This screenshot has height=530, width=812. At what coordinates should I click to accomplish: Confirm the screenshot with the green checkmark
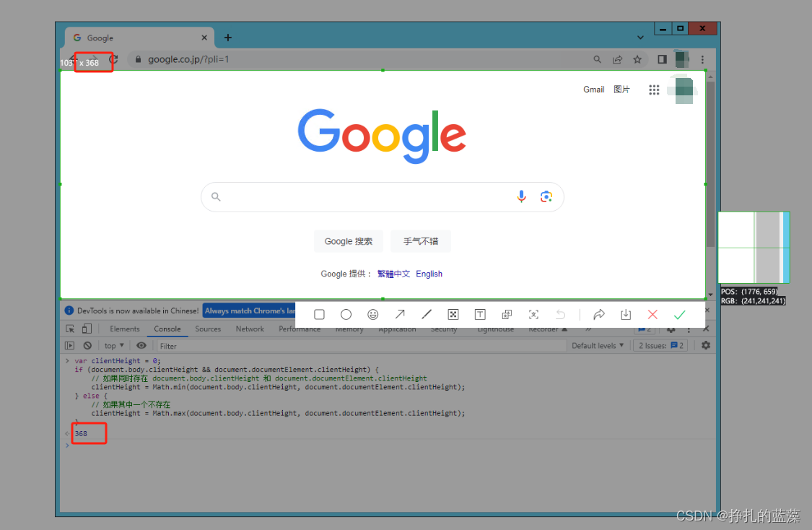coord(679,314)
